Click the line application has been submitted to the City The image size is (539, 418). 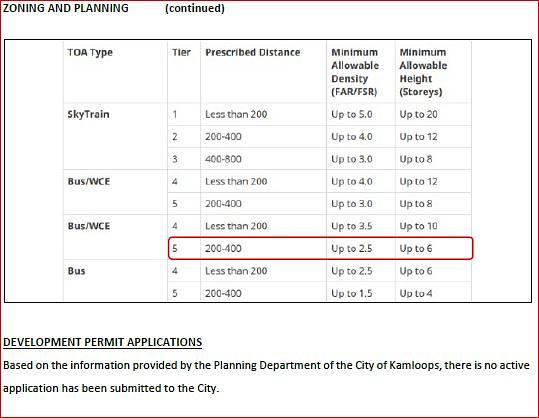coord(111,388)
